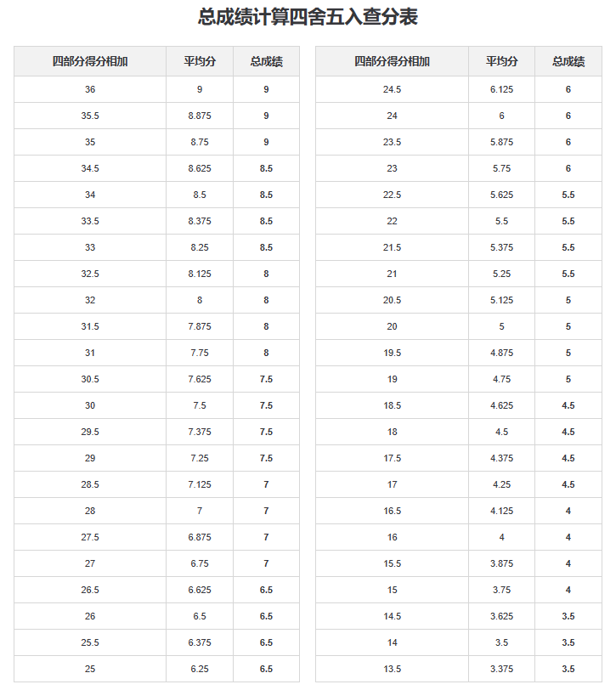Click the sum cell 24.5
Screen dimensions: 616x690
(x=392, y=89)
